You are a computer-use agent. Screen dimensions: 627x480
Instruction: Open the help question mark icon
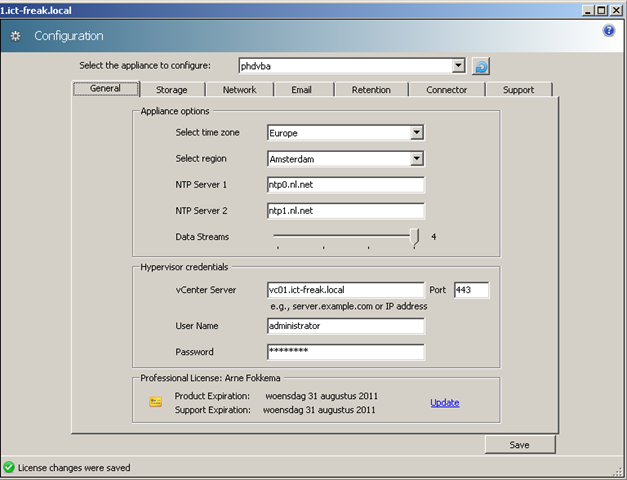609,31
